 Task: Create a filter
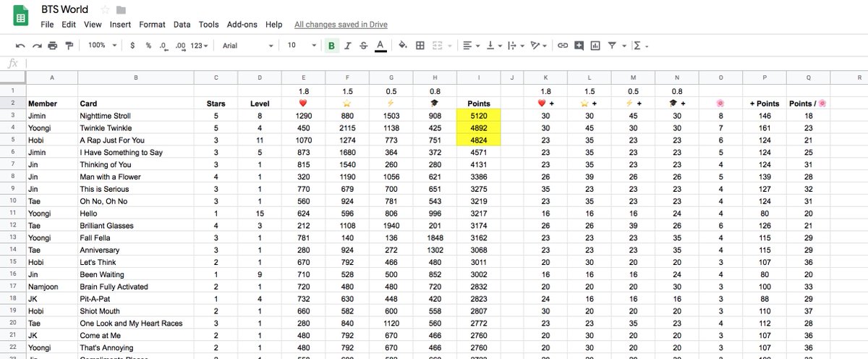612,46
